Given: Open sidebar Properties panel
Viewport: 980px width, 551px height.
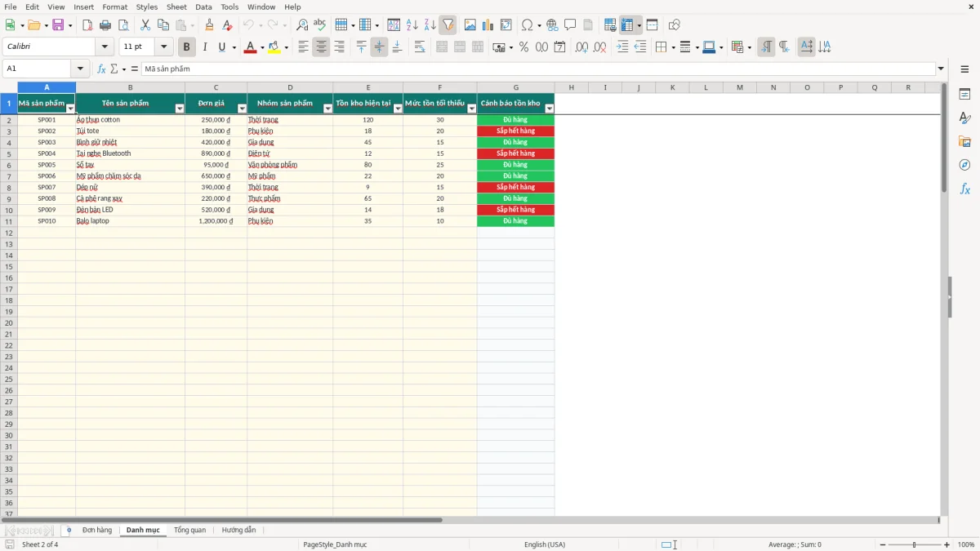Looking at the screenshot, I should pos(964,95).
